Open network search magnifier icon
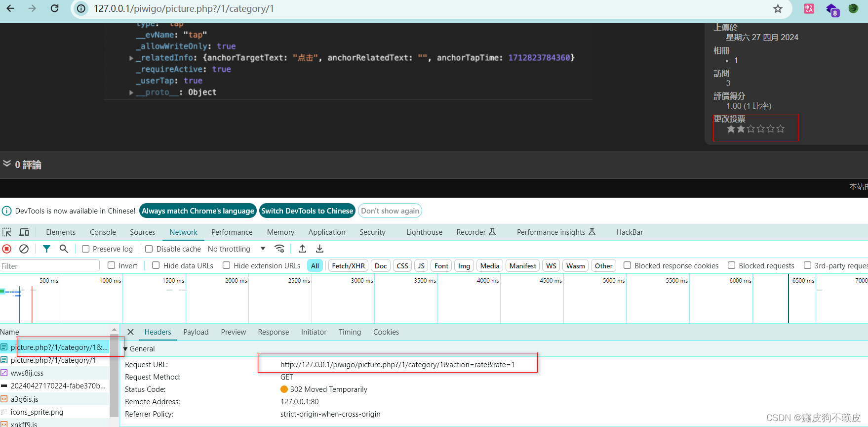Screen dimensions: 868x427 (64, 249)
